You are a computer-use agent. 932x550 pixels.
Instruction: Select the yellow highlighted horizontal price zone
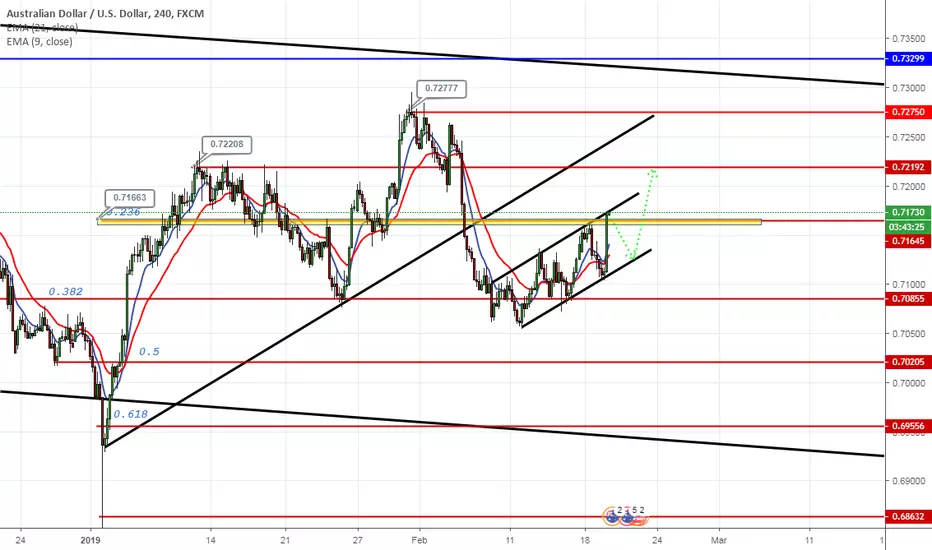pos(429,222)
